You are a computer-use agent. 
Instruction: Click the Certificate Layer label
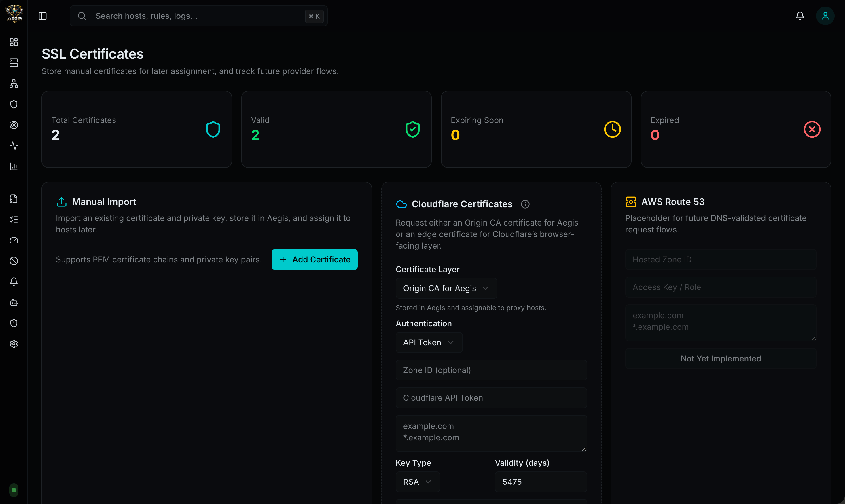point(427,269)
